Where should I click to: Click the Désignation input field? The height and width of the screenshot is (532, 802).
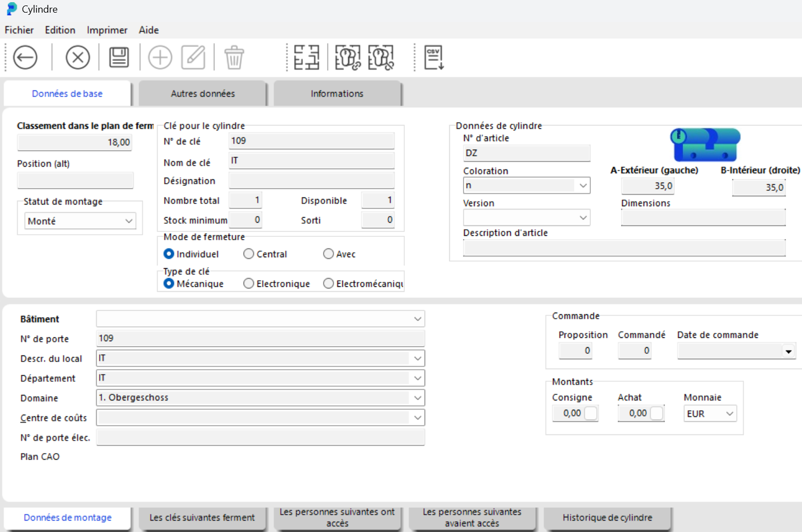pyautogui.click(x=311, y=181)
